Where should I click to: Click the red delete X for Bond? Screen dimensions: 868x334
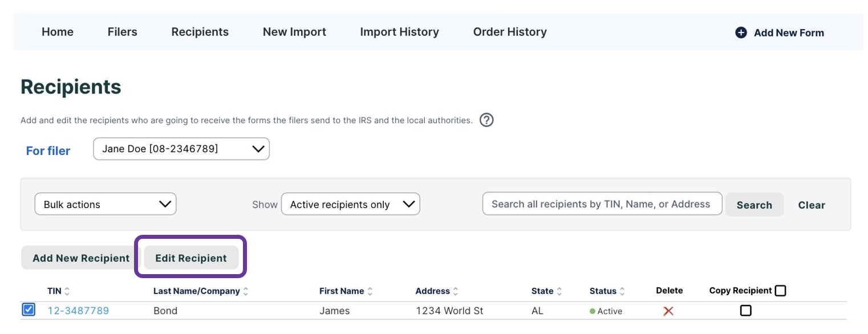coord(668,311)
